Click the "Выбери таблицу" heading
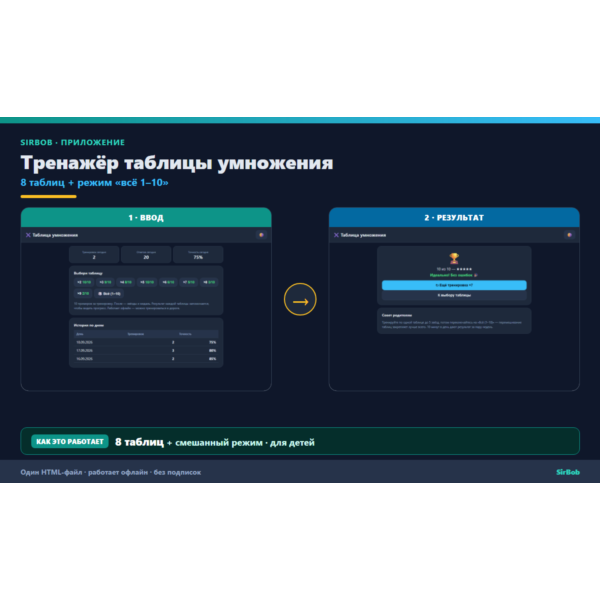 (x=88, y=273)
